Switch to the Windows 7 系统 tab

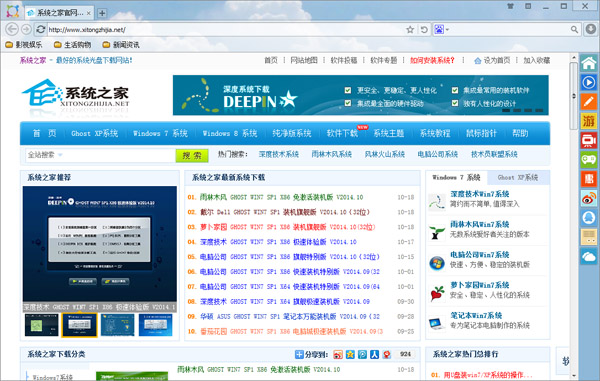456,177
